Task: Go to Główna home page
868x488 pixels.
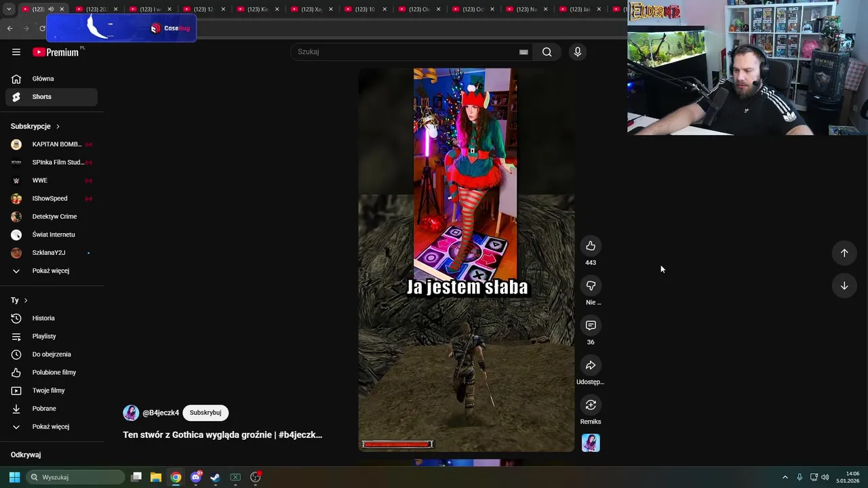Action: [52, 79]
